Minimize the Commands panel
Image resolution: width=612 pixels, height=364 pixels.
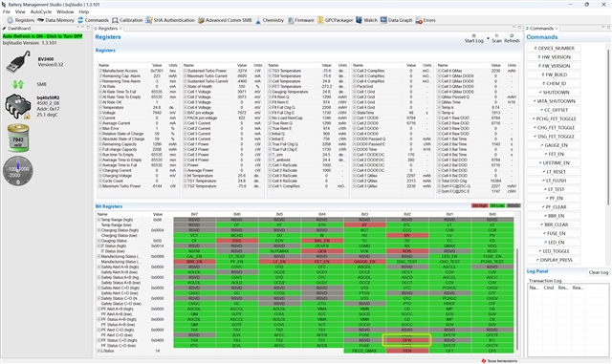[x=603, y=28]
